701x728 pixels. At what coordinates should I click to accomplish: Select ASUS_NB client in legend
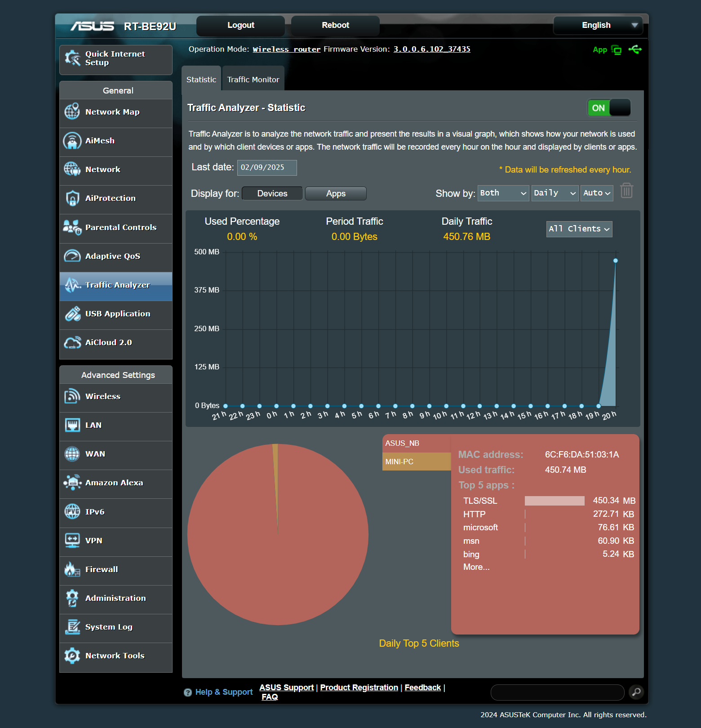coord(417,443)
